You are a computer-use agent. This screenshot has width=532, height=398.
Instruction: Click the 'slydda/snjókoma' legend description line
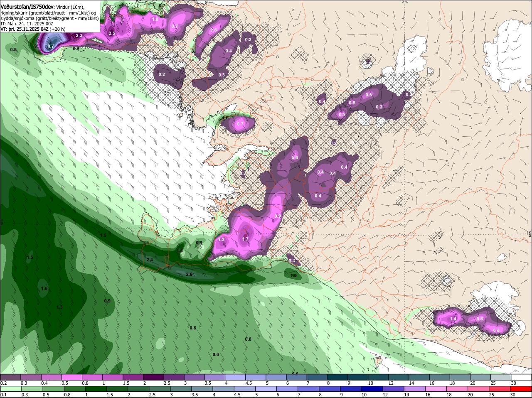49,18
